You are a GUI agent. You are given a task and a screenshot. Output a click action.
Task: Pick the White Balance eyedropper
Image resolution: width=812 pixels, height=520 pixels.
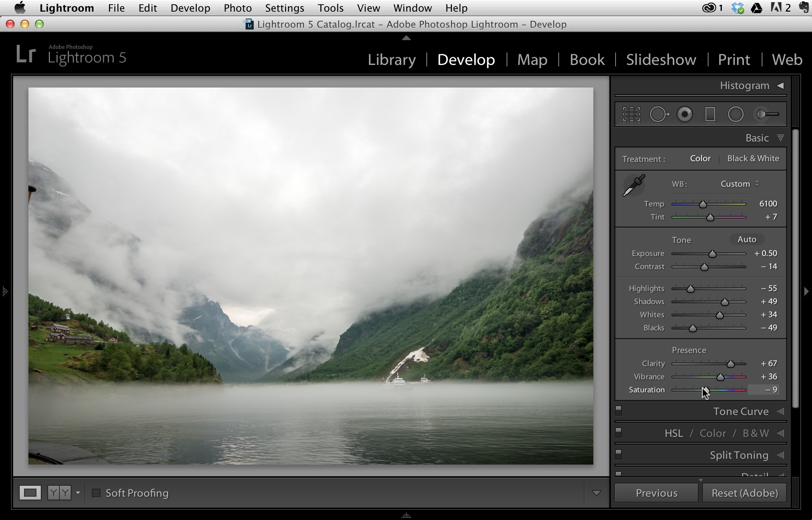(x=634, y=186)
